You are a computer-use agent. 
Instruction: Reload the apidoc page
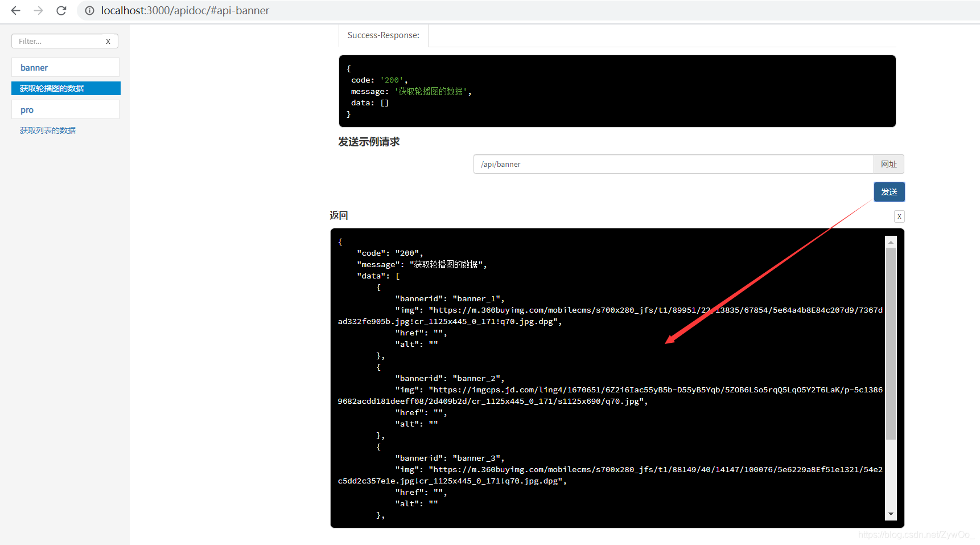coord(61,10)
